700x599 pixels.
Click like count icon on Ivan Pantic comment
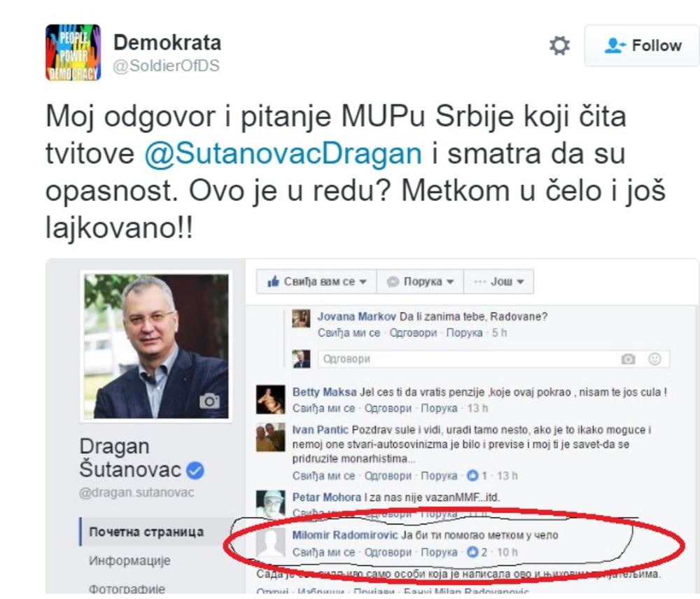coord(472,476)
